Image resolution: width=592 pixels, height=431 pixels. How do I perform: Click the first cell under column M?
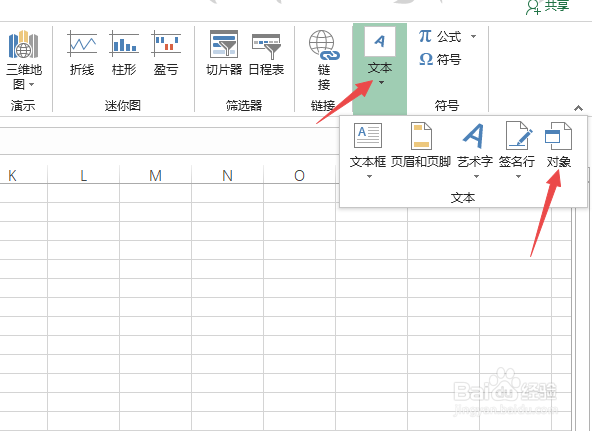click(x=155, y=193)
